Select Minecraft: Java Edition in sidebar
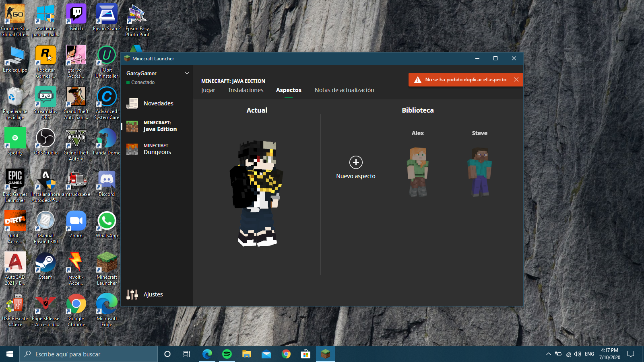The width and height of the screenshot is (644, 362). (160, 126)
